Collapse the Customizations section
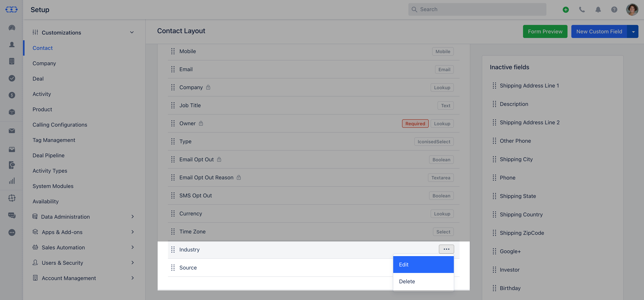 [x=132, y=32]
